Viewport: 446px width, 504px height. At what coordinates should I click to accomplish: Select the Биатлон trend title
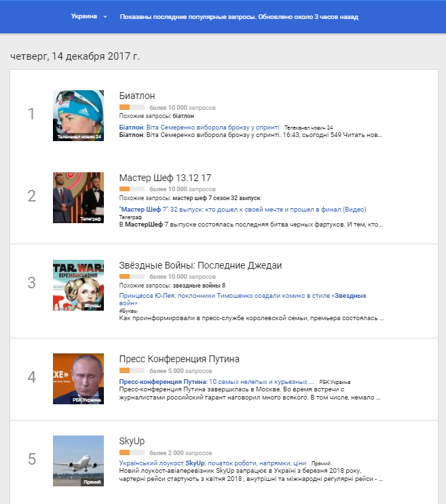pyautogui.click(x=136, y=96)
